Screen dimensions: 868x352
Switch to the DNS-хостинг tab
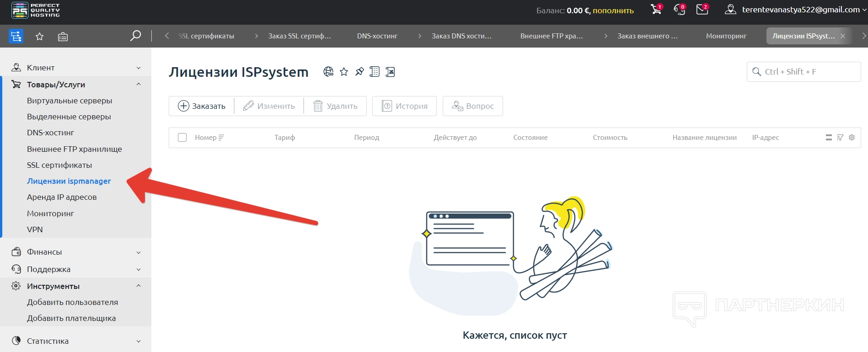[x=377, y=36]
